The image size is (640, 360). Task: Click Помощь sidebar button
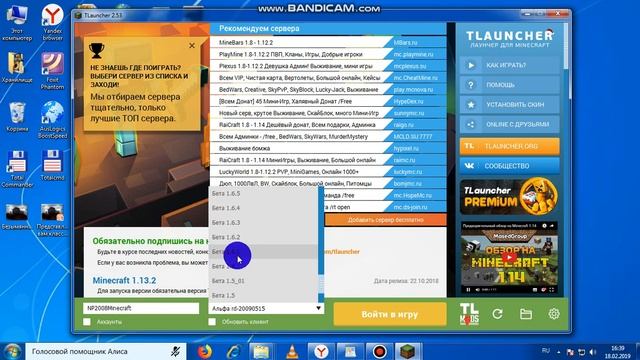[x=509, y=85]
